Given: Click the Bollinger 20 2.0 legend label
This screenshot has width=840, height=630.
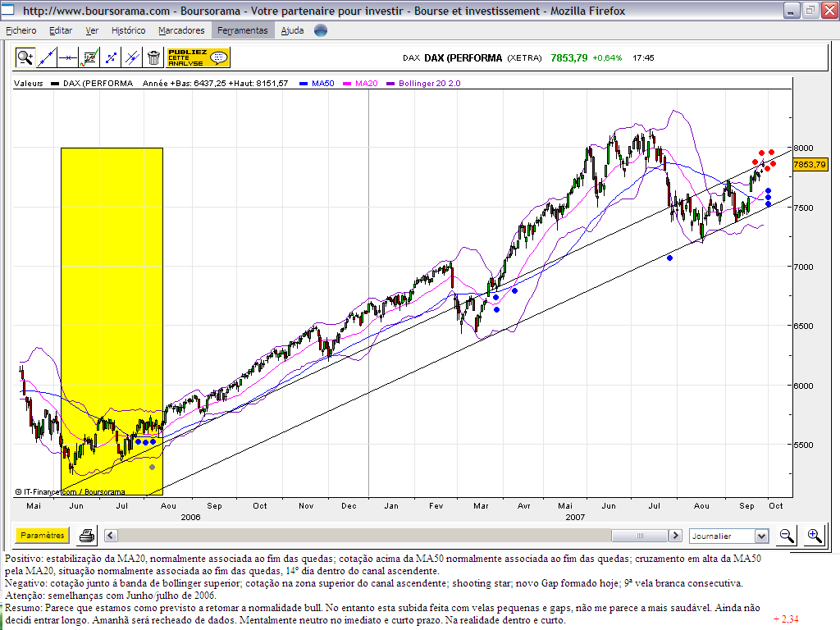Looking at the screenshot, I should 430,84.
